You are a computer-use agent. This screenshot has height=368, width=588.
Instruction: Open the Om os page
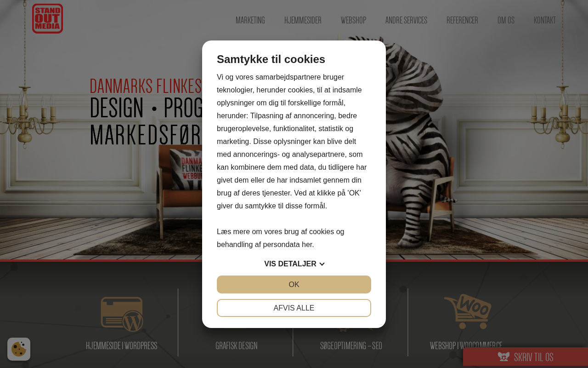(x=506, y=20)
